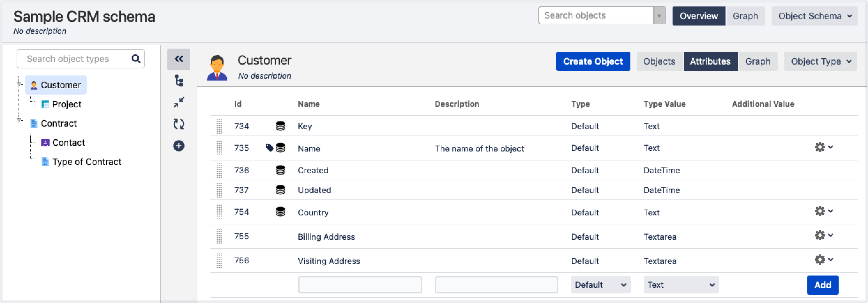Collapse the sidebar with double-chevron icon
The height and width of the screenshot is (303, 868).
click(x=179, y=59)
